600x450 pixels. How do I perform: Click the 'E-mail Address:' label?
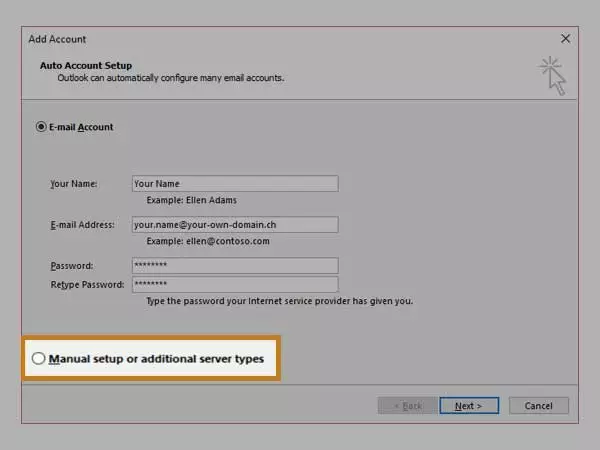point(82,225)
